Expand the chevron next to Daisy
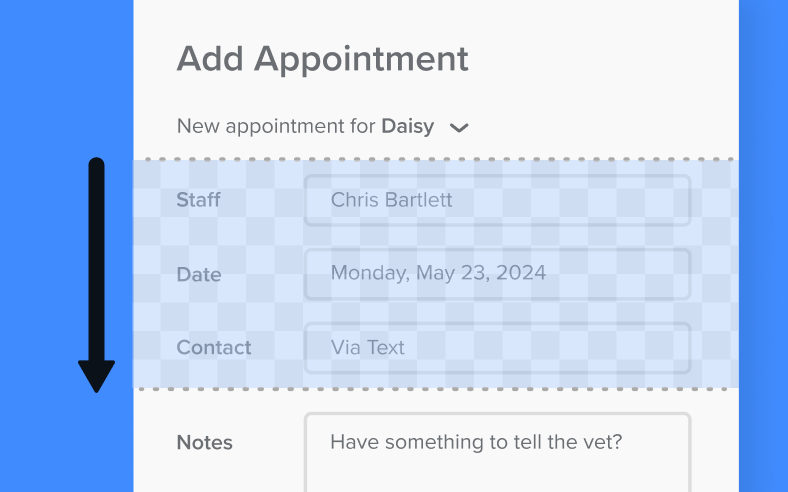This screenshot has width=788, height=492. [x=459, y=128]
